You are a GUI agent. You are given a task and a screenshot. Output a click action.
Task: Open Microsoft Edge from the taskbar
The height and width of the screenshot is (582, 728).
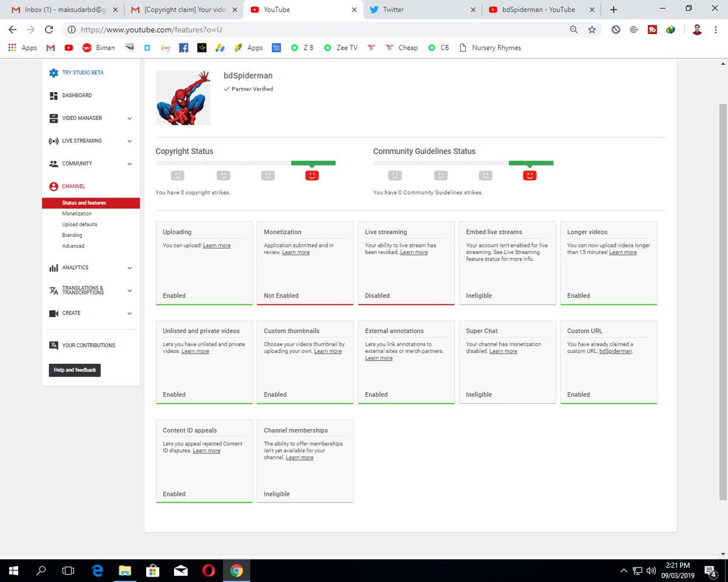[x=97, y=570]
